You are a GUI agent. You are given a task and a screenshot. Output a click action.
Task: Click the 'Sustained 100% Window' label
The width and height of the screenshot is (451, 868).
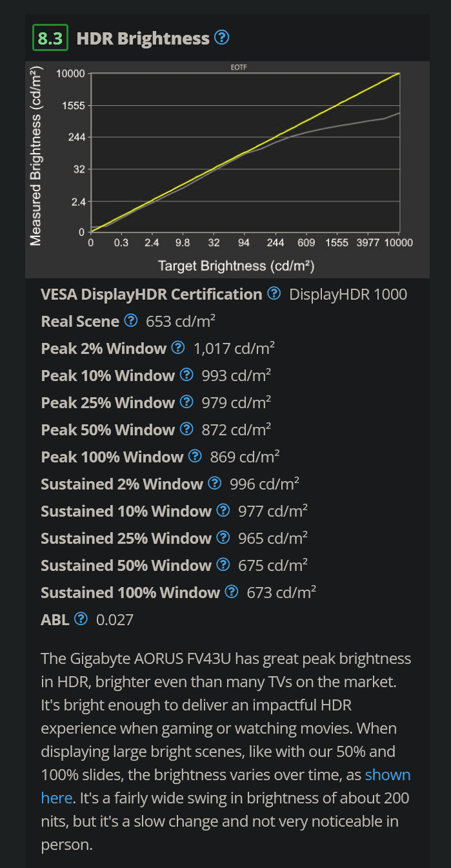click(x=130, y=593)
